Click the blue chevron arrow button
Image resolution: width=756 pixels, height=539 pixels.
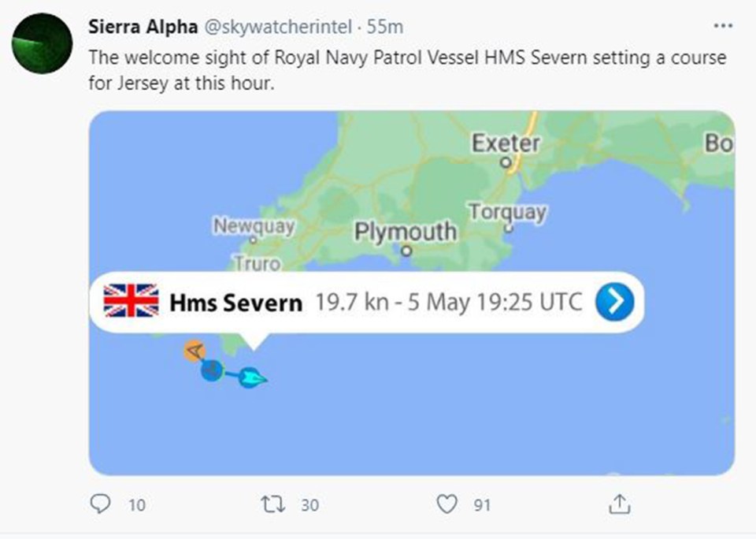[x=614, y=302]
